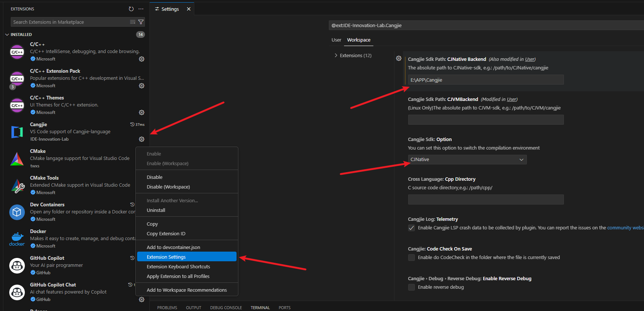The width and height of the screenshot is (644, 311).
Task: Choose Disable (Workspace) menu entry
Action: [x=187, y=187]
